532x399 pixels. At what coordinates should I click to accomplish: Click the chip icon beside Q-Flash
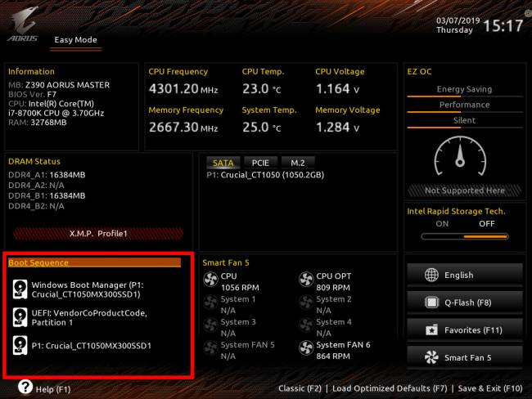tap(431, 303)
